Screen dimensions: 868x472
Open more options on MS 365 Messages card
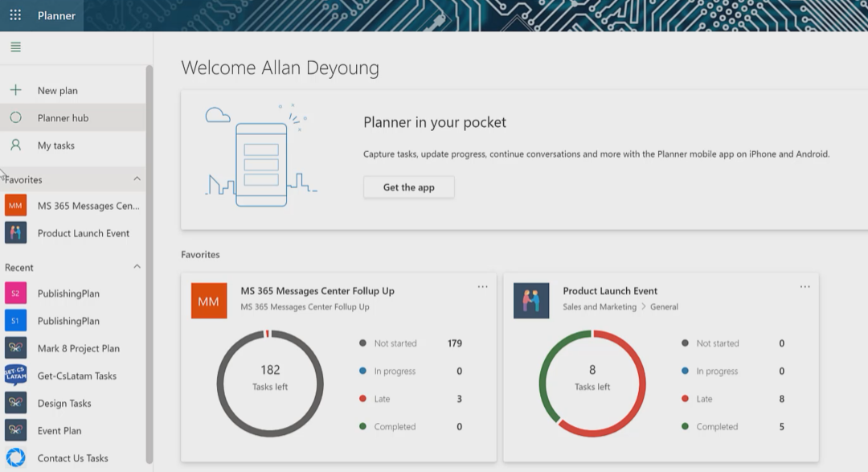pos(483,286)
